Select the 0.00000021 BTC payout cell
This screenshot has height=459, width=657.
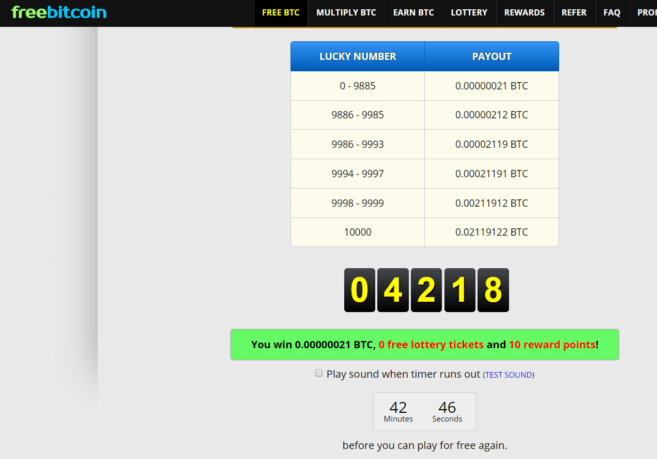click(491, 86)
